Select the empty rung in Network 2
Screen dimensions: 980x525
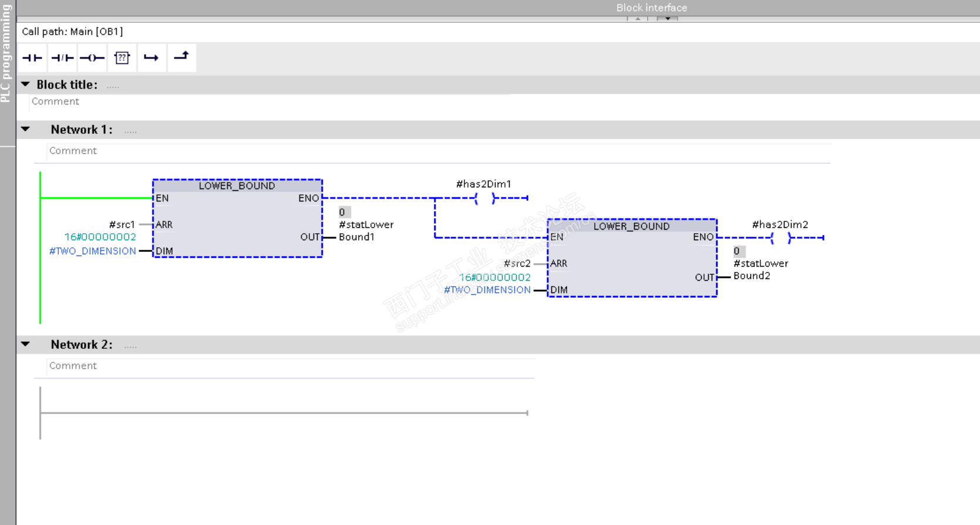click(x=284, y=413)
